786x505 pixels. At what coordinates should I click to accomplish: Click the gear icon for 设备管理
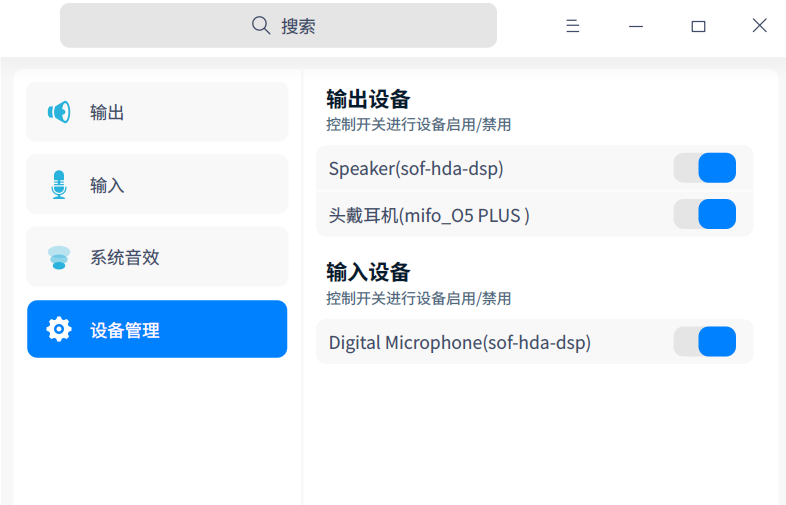coord(59,329)
